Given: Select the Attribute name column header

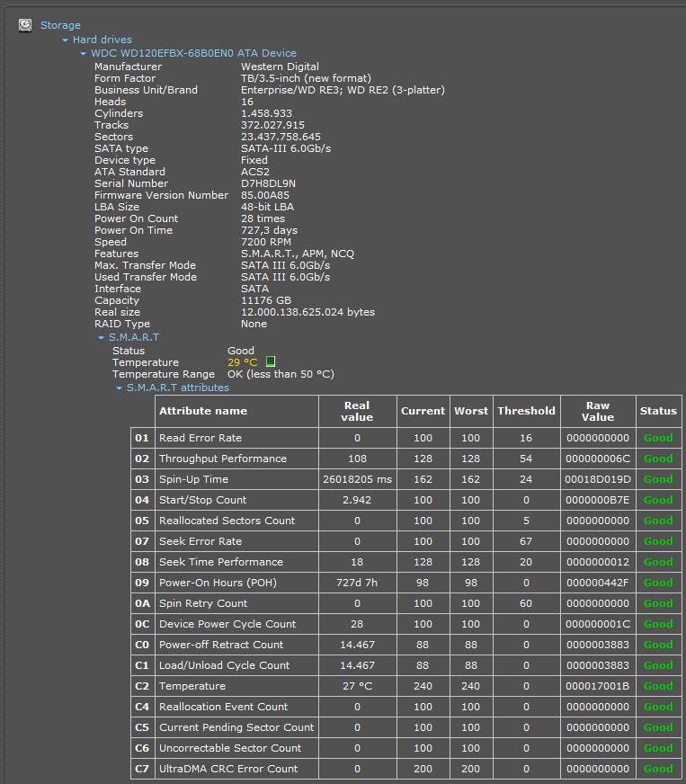Looking at the screenshot, I should tap(202, 411).
